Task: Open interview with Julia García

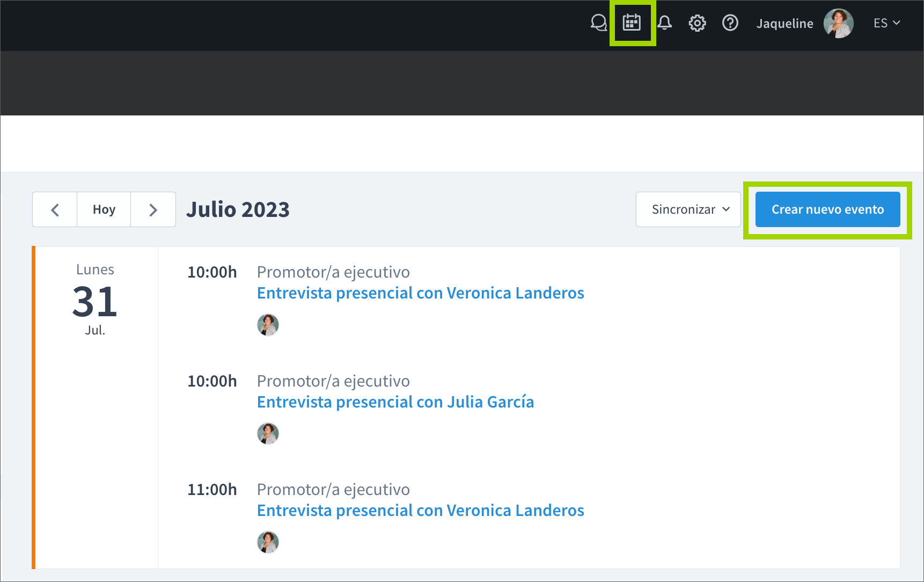Action: click(395, 402)
